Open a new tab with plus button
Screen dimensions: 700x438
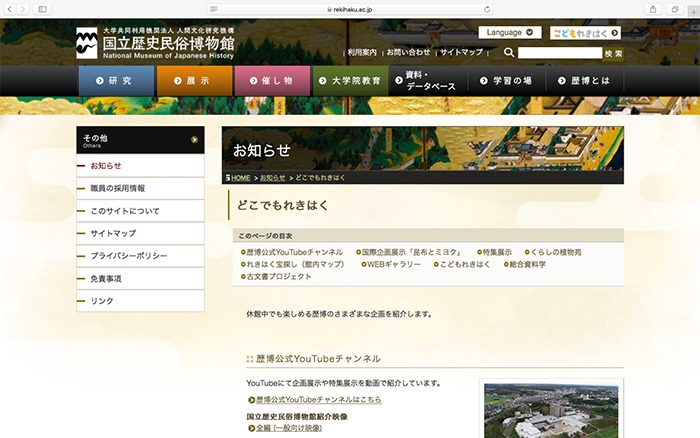[x=694, y=10]
